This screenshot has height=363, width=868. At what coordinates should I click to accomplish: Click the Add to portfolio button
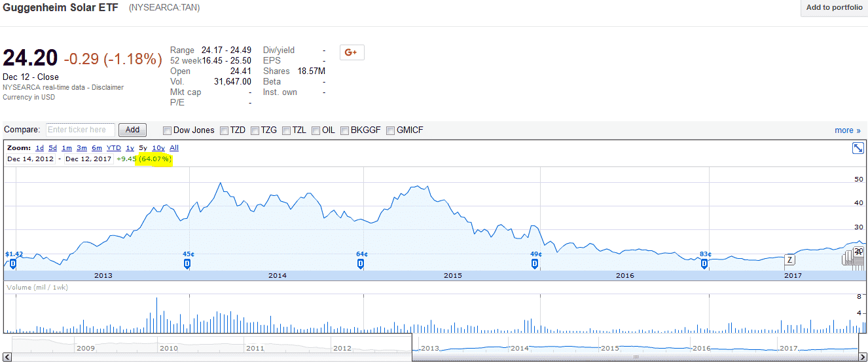pyautogui.click(x=834, y=8)
